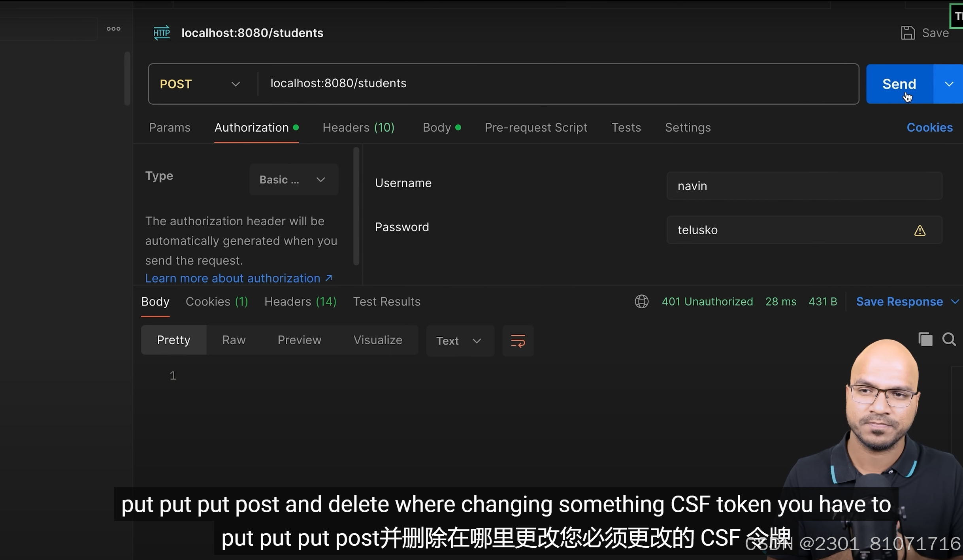
Task: Open search in the response with the magnifier icon
Action: pos(949,339)
